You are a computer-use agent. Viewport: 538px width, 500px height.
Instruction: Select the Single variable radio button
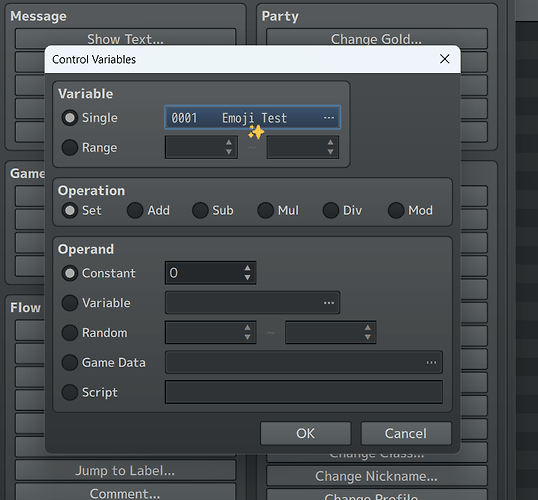click(70, 118)
